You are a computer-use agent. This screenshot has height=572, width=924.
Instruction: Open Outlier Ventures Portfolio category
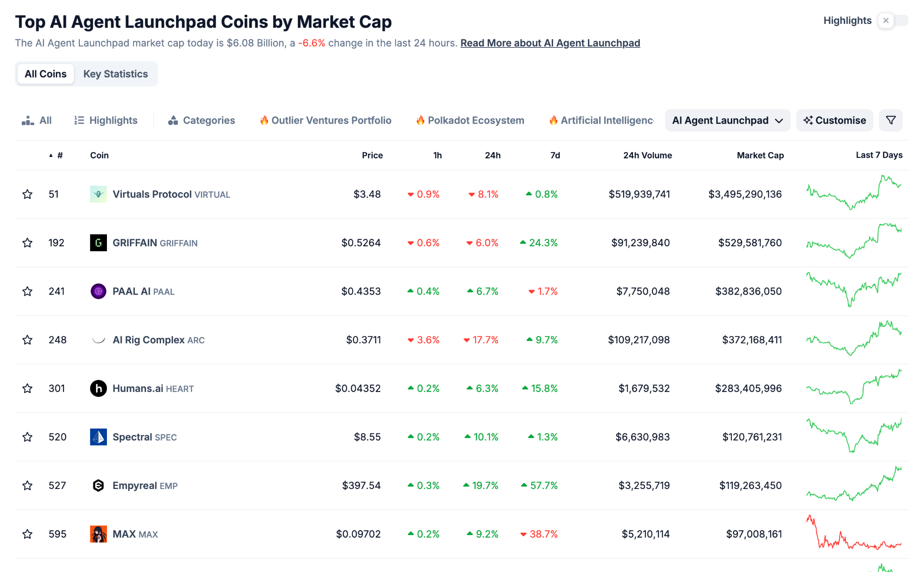(325, 120)
